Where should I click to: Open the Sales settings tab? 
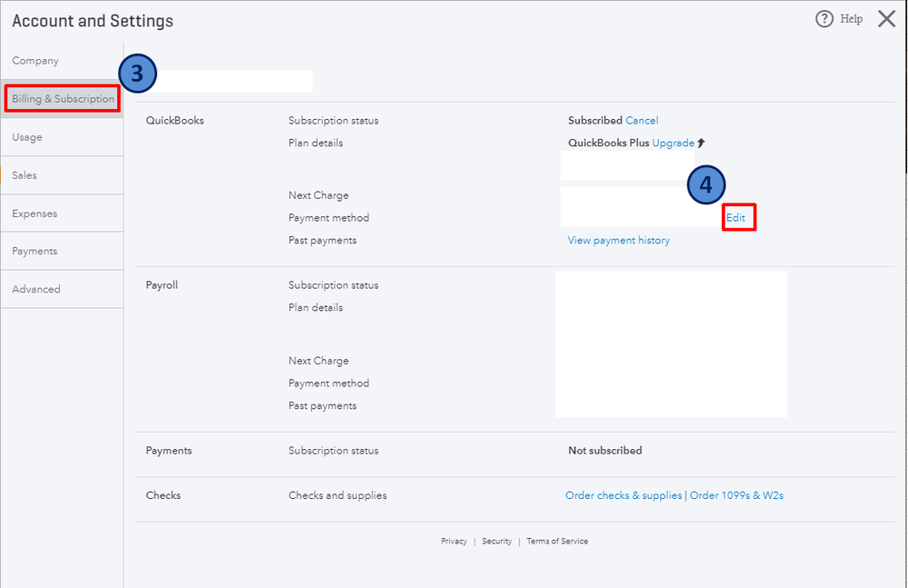click(x=25, y=175)
